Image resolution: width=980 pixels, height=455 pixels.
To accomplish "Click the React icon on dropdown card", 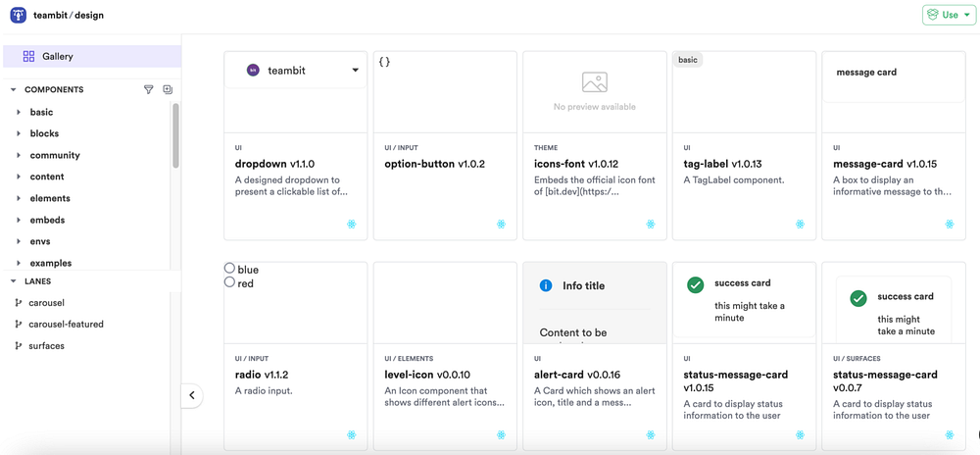I will click(351, 225).
